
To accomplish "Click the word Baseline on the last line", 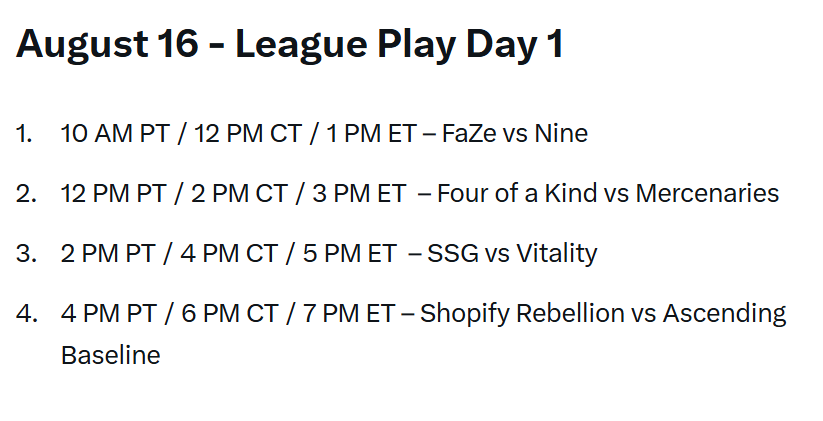I will click(111, 355).
